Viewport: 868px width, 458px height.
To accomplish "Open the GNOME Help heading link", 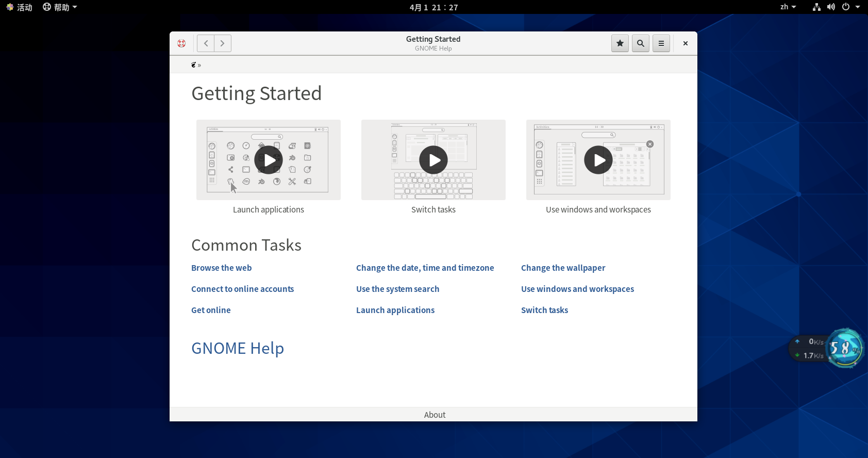I will (x=238, y=348).
